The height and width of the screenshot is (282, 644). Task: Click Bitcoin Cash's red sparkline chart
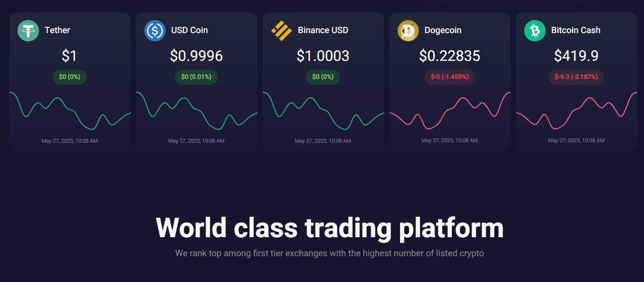coord(576,111)
